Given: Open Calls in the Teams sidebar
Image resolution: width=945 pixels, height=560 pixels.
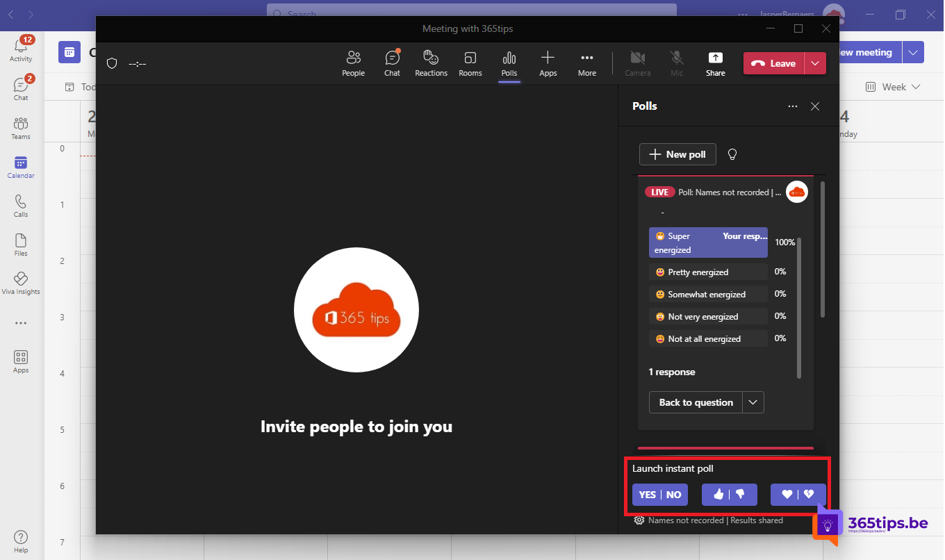Looking at the screenshot, I should [21, 205].
